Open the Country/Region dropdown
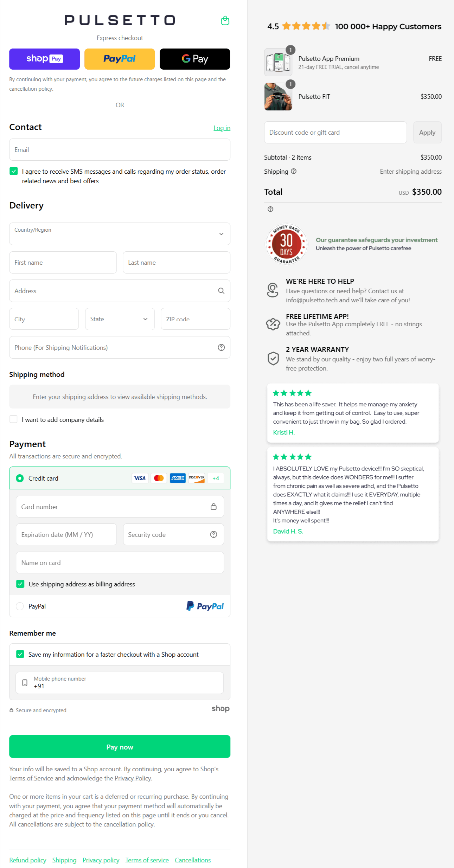This screenshot has height=868, width=454. [x=120, y=234]
